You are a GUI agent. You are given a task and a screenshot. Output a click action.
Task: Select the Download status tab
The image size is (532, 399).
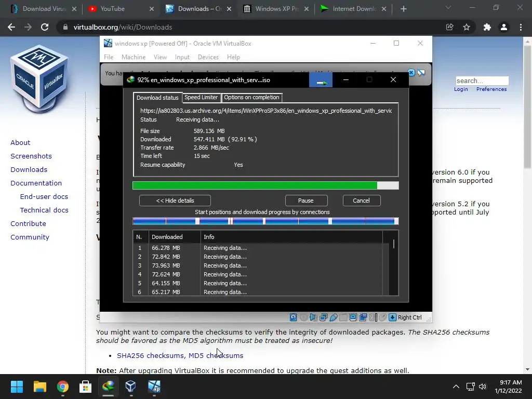(x=157, y=98)
